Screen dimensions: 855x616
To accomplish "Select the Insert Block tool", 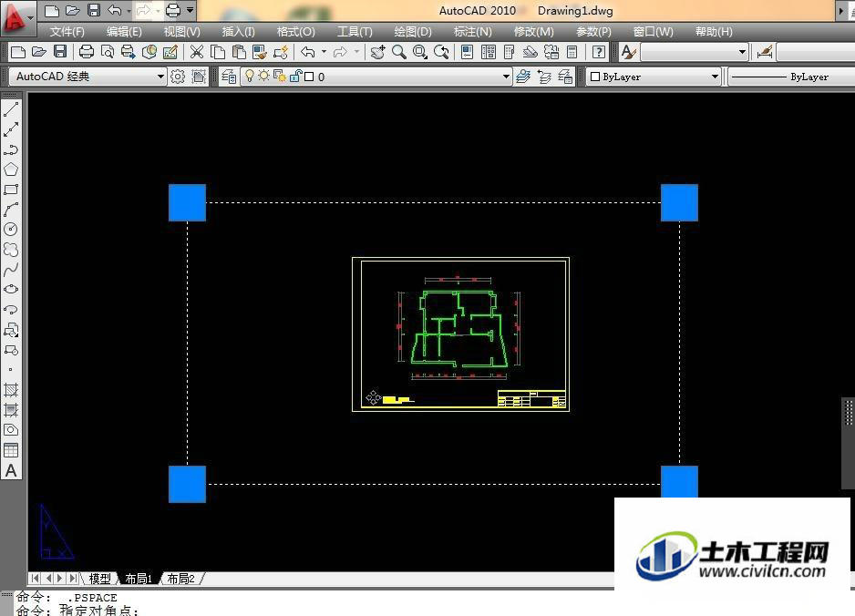I will [11, 330].
